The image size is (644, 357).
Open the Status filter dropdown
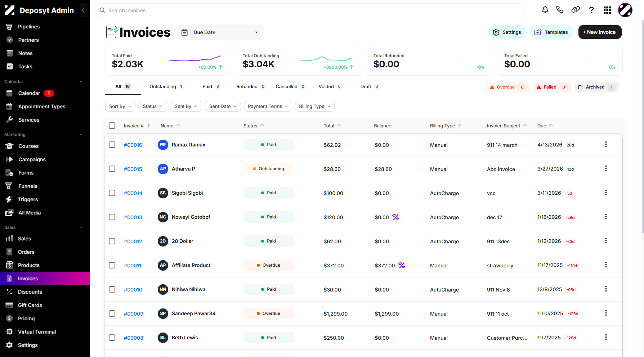pos(153,106)
